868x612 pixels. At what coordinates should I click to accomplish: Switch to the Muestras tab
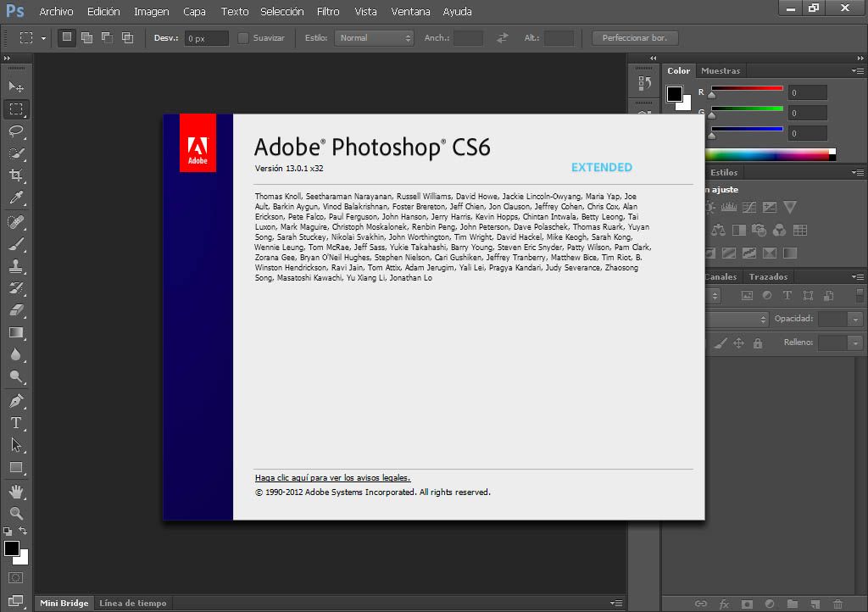[x=721, y=71]
